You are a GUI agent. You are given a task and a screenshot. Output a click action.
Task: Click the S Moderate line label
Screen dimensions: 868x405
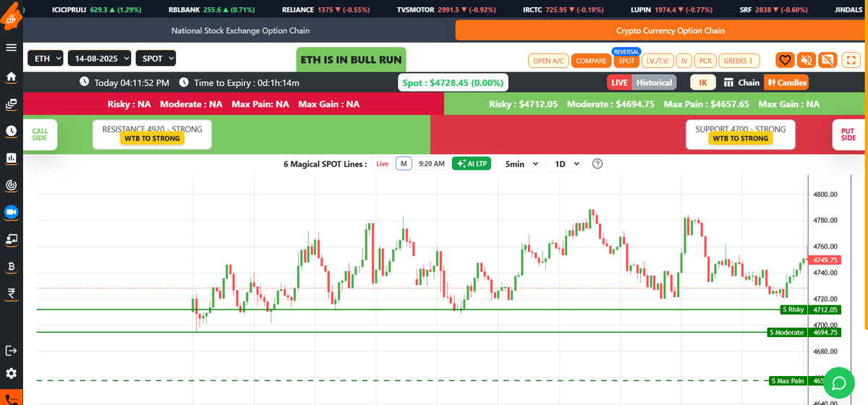[x=787, y=333]
